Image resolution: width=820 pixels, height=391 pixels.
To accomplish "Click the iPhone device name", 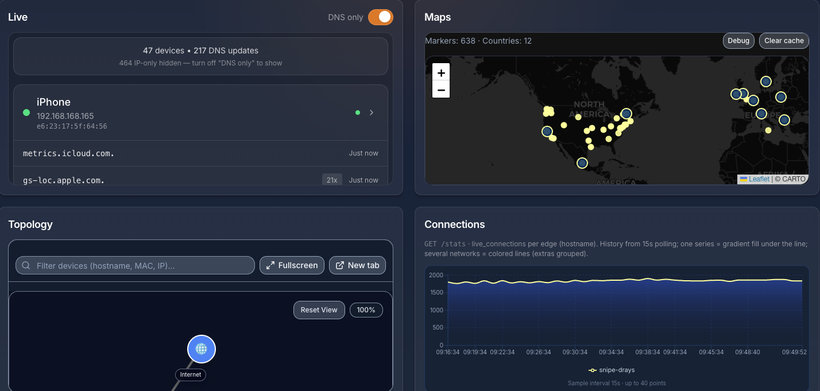I will (53, 102).
